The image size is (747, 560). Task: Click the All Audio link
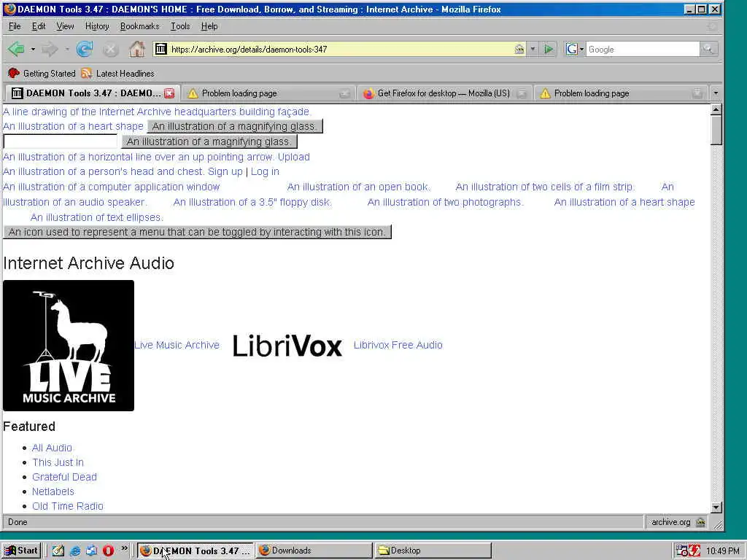(52, 448)
